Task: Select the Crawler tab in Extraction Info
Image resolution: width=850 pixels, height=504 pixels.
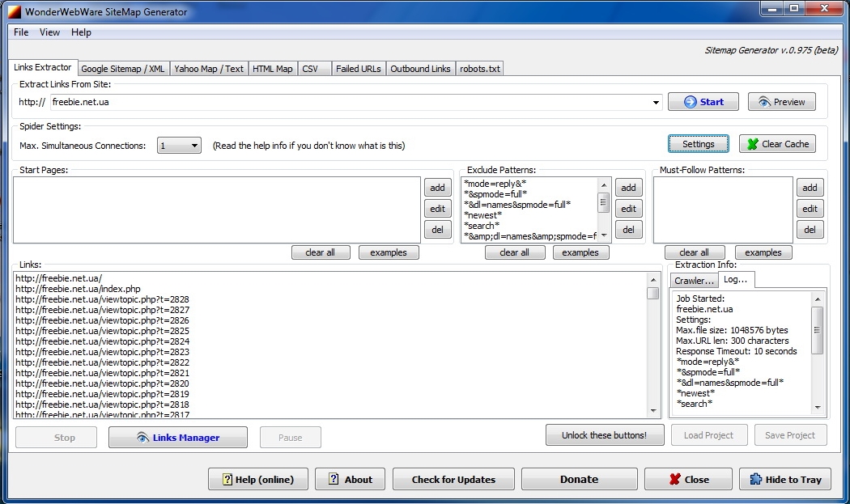Action: tap(694, 281)
